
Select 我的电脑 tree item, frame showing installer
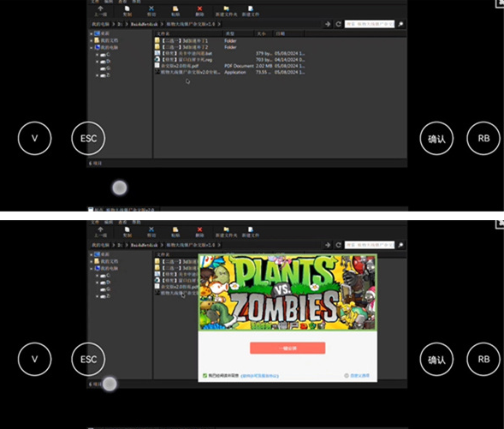tap(106, 268)
